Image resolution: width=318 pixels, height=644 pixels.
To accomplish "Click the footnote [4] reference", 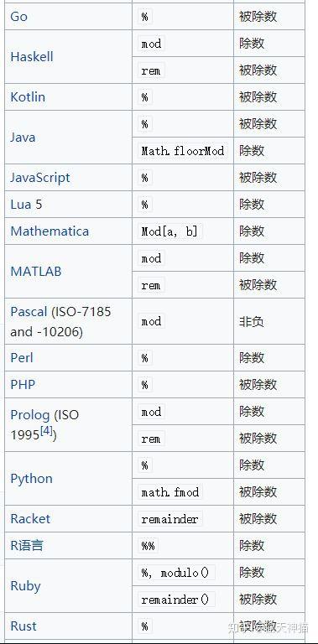I will (x=46, y=433).
